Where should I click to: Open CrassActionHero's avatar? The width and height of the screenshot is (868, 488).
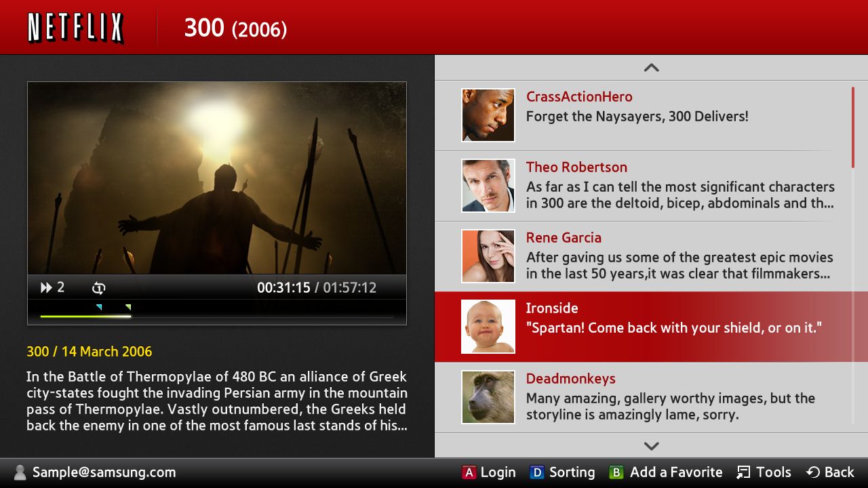488,115
